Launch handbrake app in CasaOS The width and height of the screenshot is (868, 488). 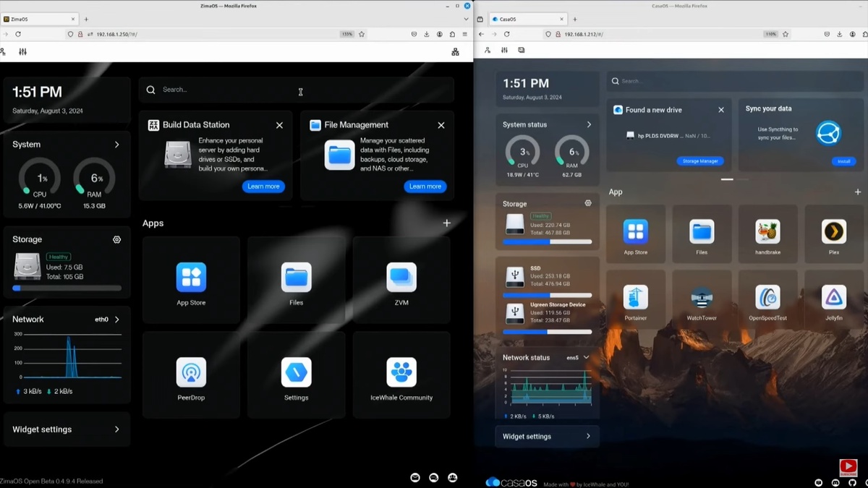click(x=767, y=234)
